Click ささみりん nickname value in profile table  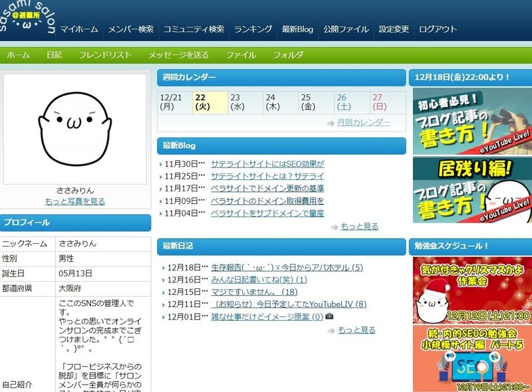pyautogui.click(x=77, y=243)
